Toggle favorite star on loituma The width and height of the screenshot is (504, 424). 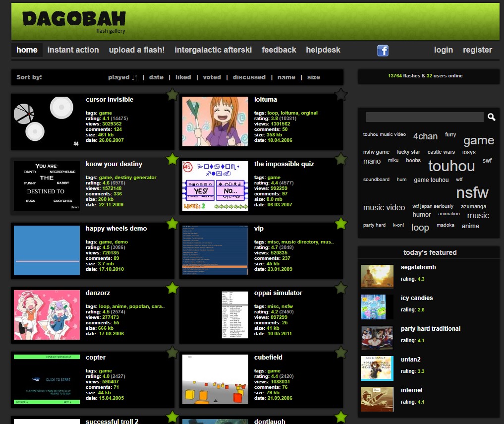(x=341, y=94)
